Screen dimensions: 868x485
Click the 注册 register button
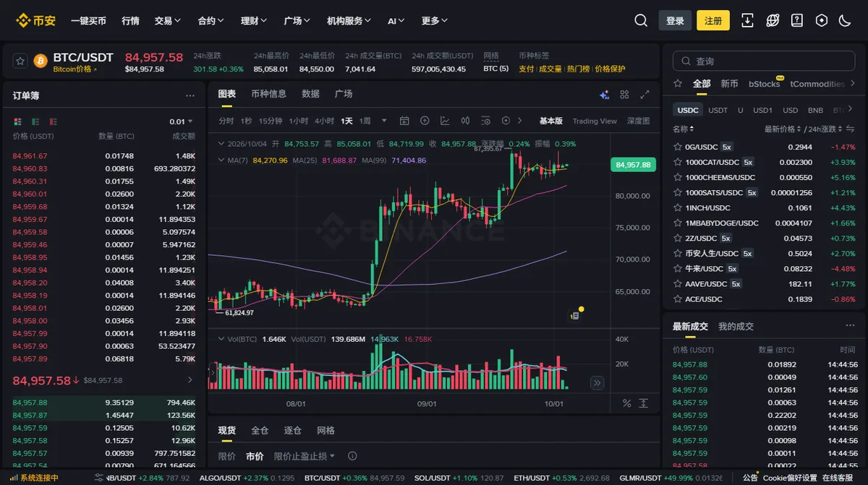[x=713, y=20]
